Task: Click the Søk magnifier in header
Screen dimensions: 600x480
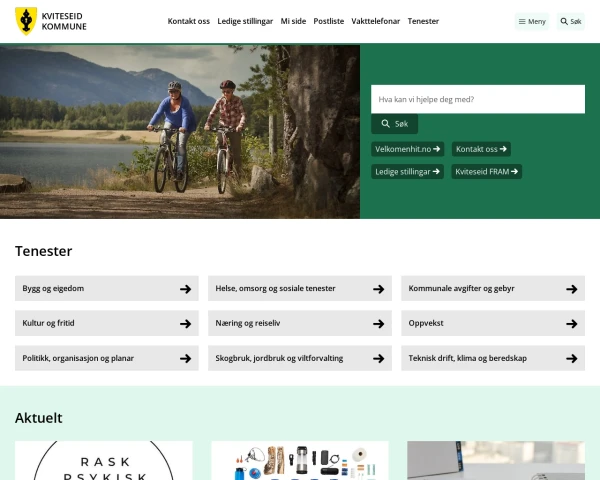Action: [570, 21]
